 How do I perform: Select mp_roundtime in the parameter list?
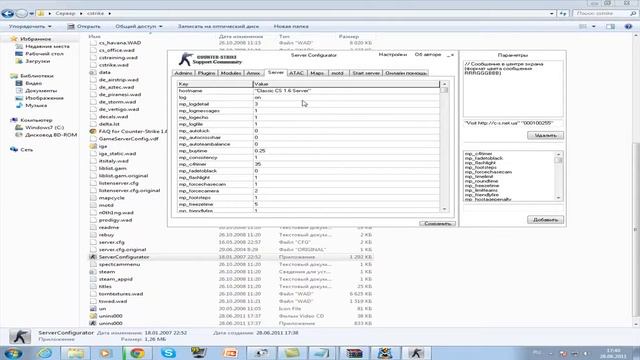coord(481,181)
